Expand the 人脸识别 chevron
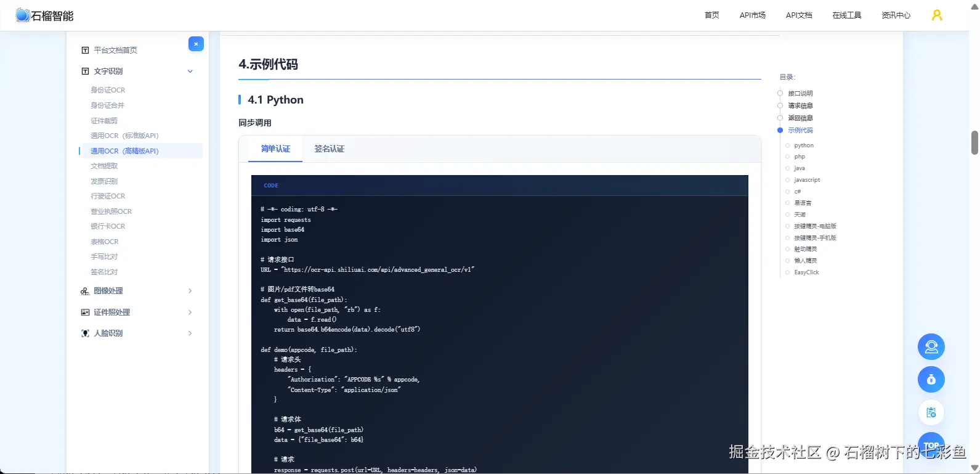Image resolution: width=980 pixels, height=474 pixels. [190, 333]
